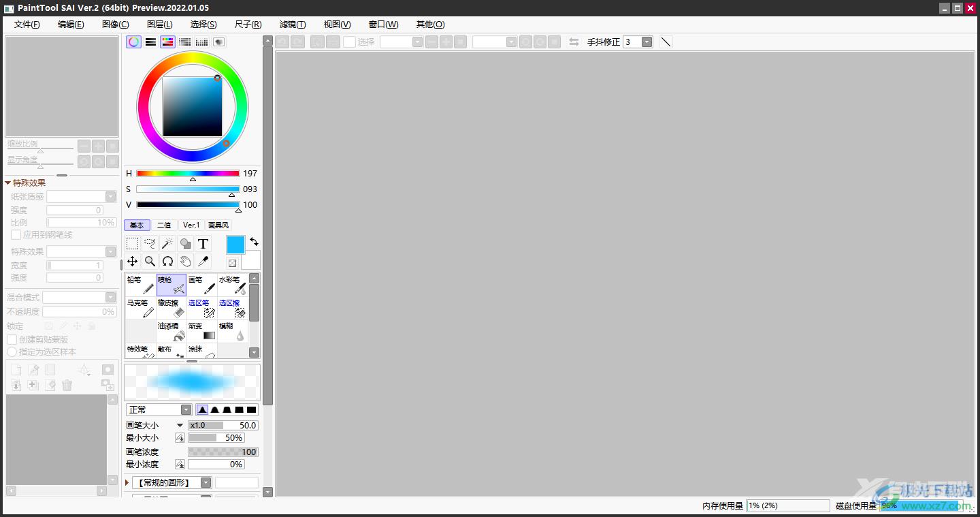
Task: Click the tool list scrollbar down arrow
Action: click(255, 352)
